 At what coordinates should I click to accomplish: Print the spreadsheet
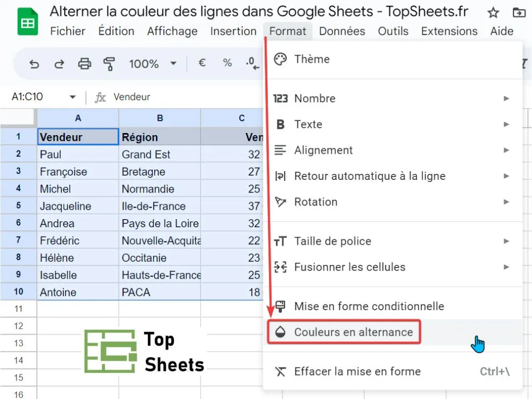tap(85, 64)
